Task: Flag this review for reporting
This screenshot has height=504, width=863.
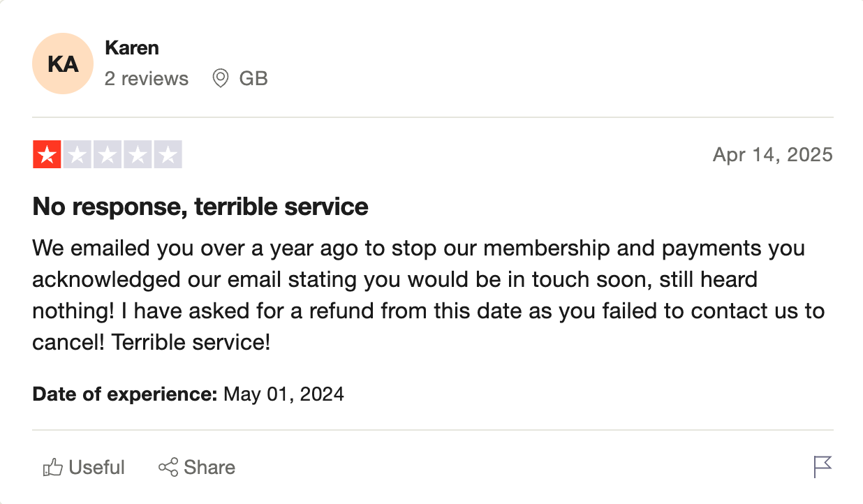Action: [823, 467]
